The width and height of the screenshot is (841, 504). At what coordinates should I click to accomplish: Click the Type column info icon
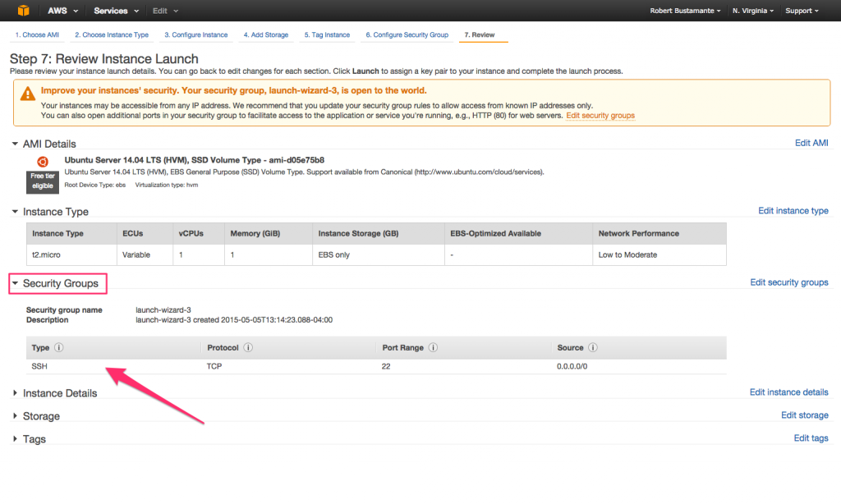[59, 347]
